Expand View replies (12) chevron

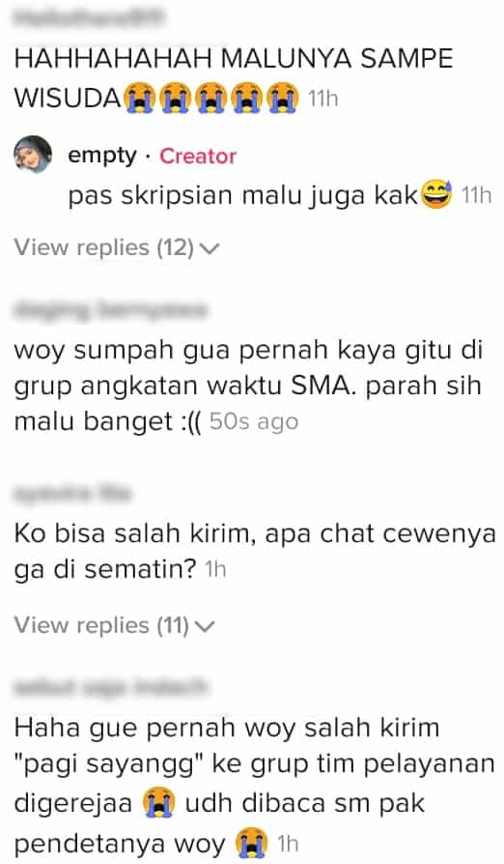click(x=210, y=249)
